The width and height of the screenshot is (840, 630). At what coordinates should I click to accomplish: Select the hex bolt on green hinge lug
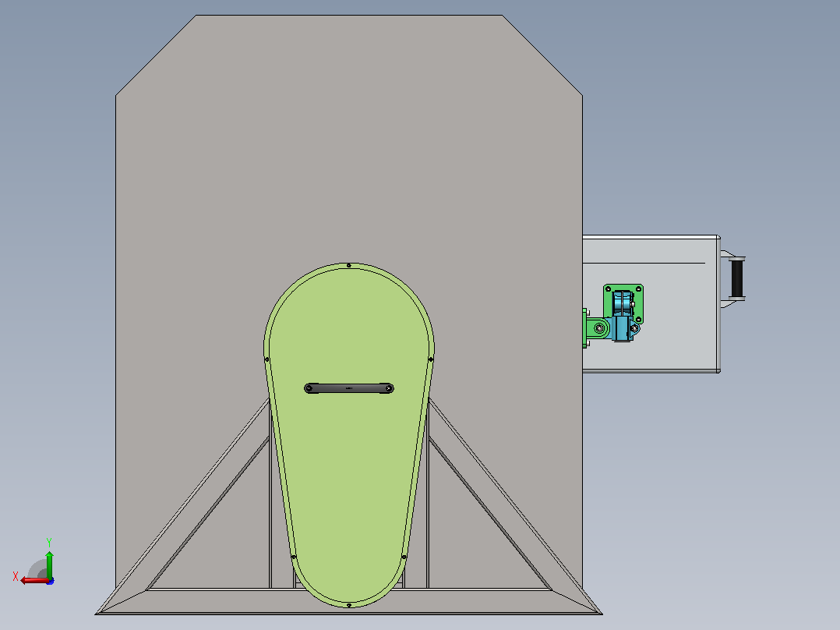point(599,327)
